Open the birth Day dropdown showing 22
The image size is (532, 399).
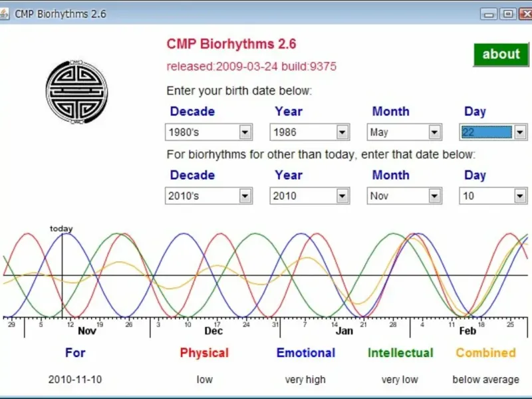coord(493,132)
